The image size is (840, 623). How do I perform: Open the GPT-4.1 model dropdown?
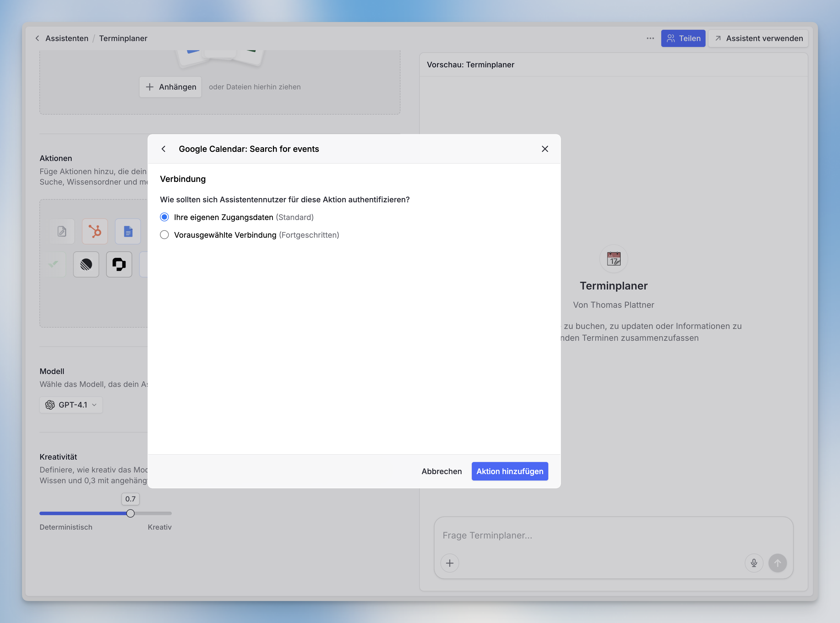point(71,405)
